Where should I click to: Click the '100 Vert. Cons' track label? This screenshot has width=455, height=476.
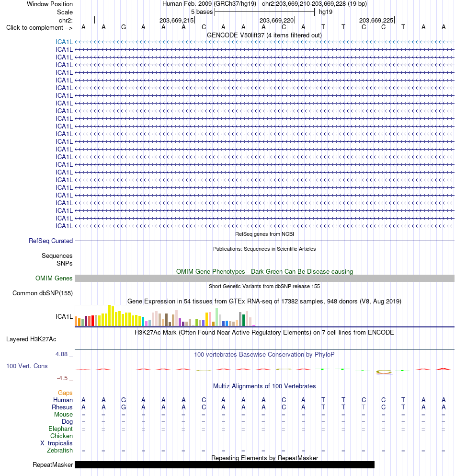pyautogui.click(x=27, y=366)
